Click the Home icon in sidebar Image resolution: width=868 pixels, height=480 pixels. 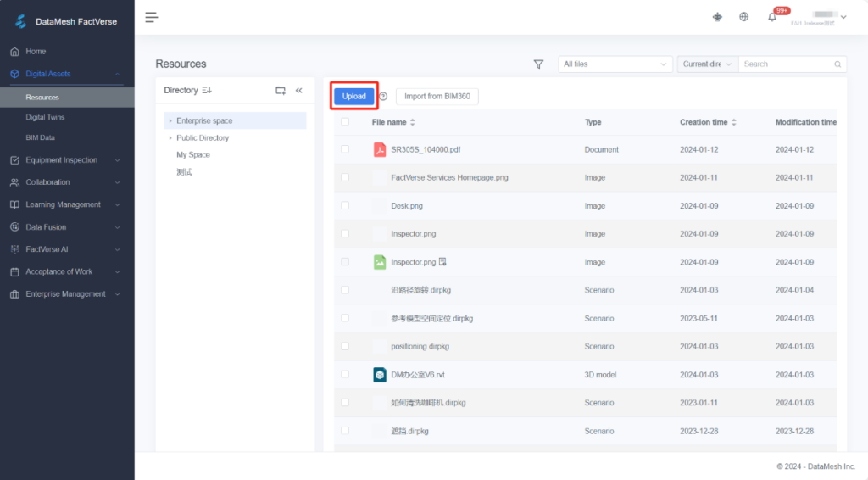(x=14, y=52)
